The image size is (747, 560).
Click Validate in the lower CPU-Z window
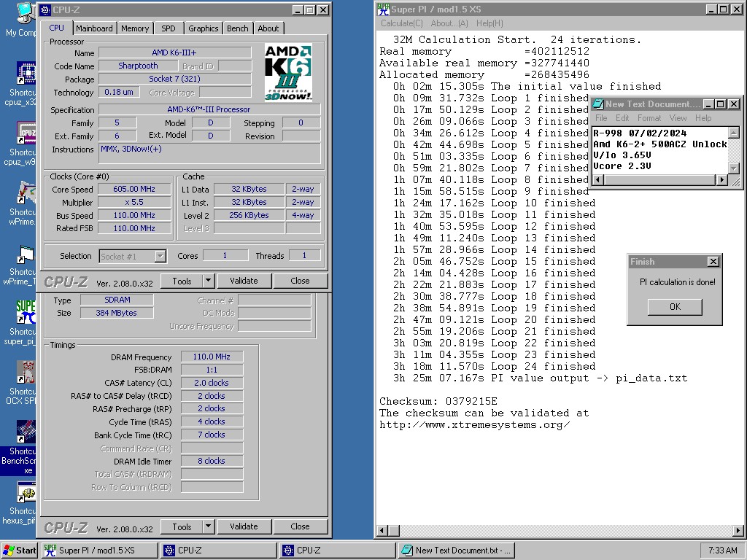[244, 526]
